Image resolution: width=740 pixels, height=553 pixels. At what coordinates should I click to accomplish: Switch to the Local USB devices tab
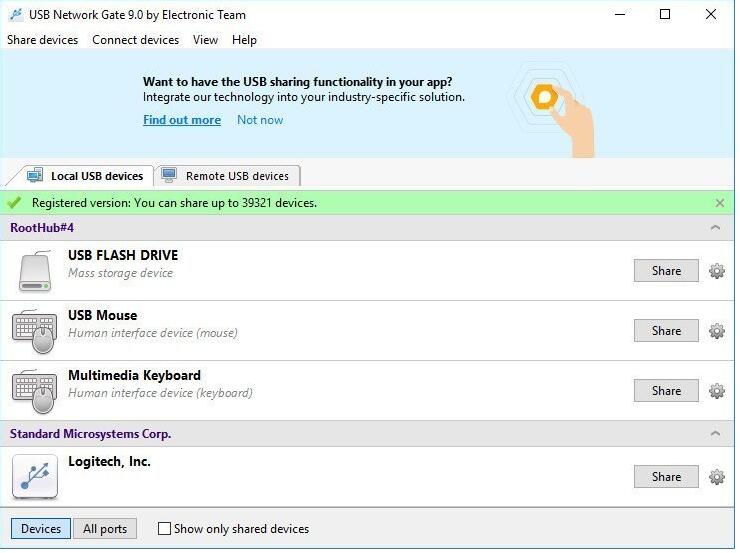click(85, 177)
